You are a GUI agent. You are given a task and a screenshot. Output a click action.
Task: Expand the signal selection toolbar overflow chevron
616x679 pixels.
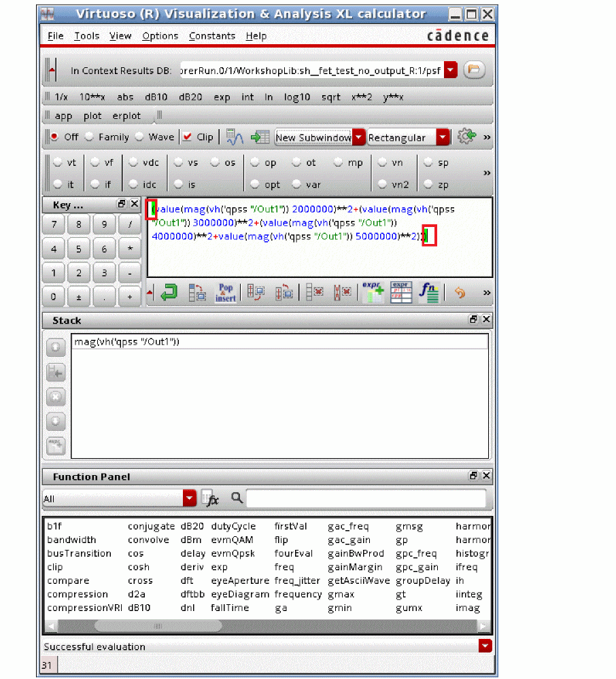click(487, 173)
